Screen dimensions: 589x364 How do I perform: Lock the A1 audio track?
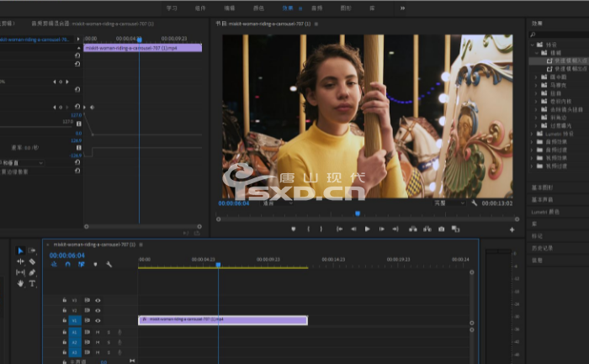tap(65, 332)
